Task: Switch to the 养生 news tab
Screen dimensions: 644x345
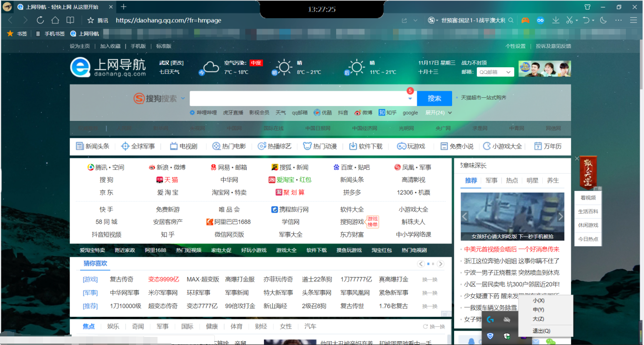Action: coord(553,180)
